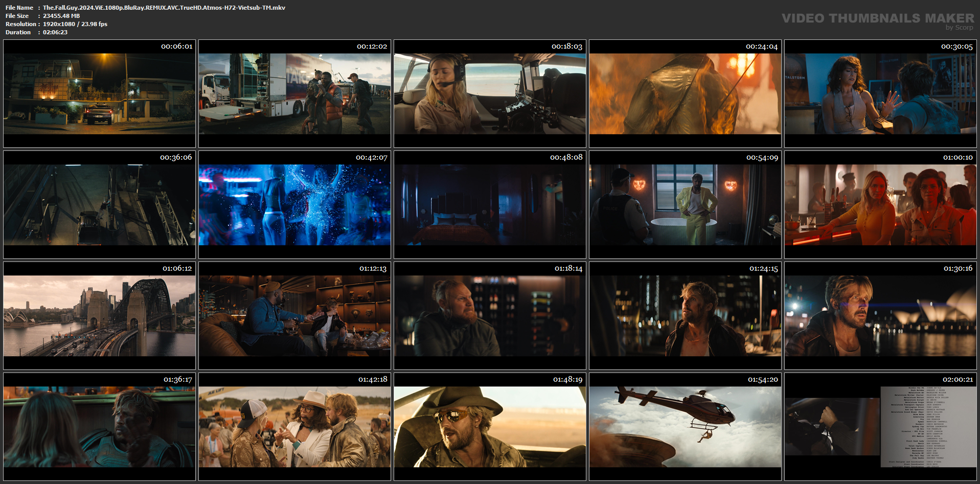Click the timestamp text 00:30:05

click(x=957, y=47)
